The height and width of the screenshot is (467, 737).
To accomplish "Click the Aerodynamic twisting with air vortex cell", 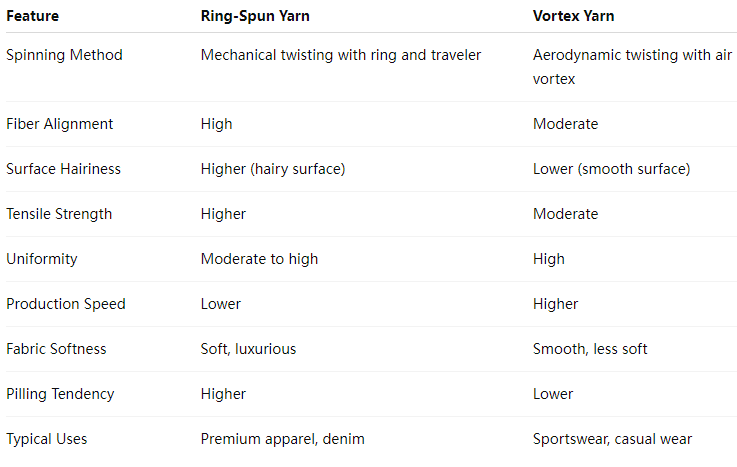I will 632,67.
